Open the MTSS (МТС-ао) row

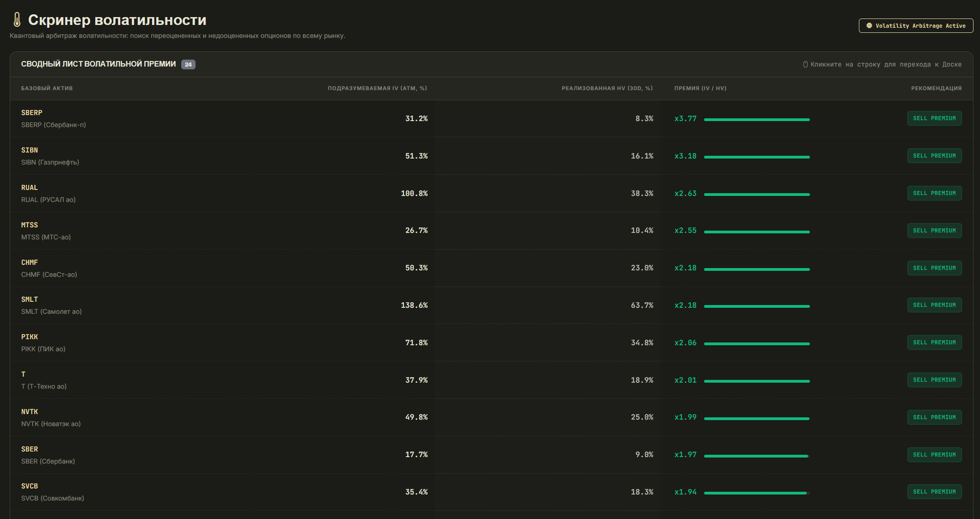[x=491, y=231]
